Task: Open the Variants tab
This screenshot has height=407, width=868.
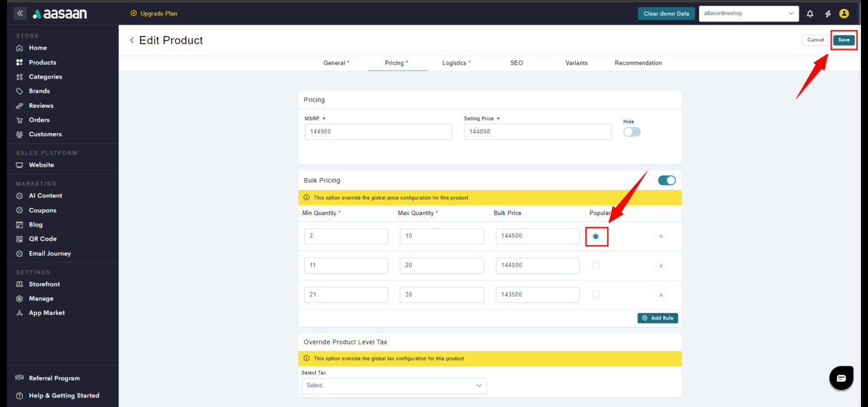Action: [x=576, y=63]
